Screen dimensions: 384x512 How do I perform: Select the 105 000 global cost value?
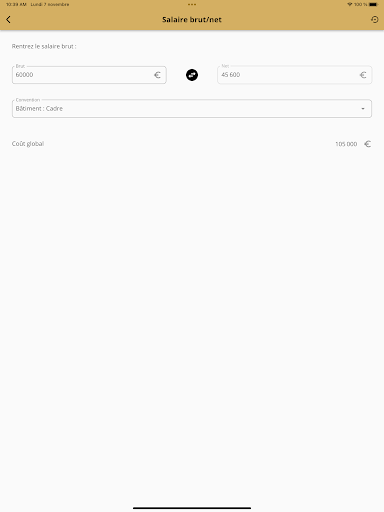pos(346,144)
